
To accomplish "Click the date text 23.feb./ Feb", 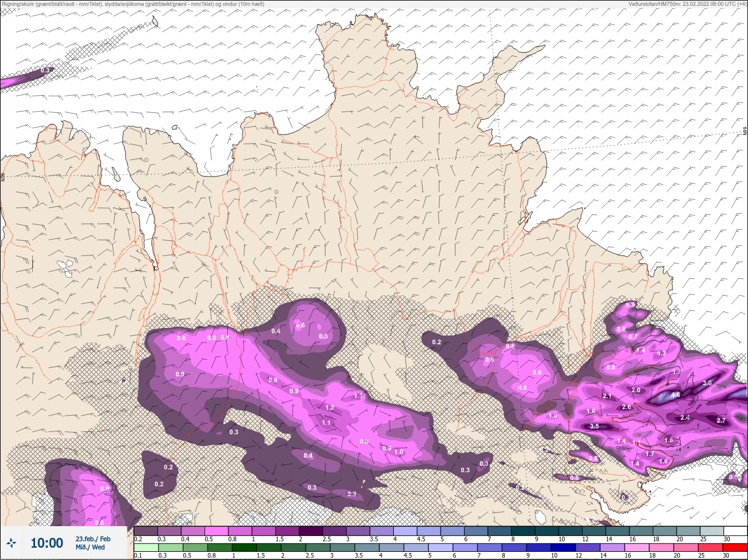I will click(x=92, y=538).
